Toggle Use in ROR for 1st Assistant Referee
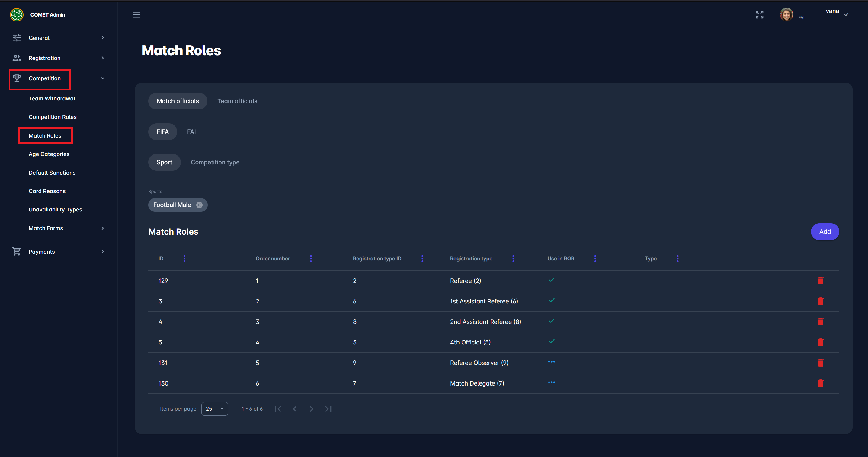Screen dimensions: 868x457 [x=551, y=300]
